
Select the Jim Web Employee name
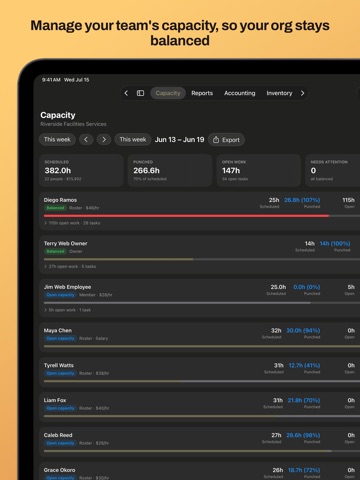click(67, 287)
